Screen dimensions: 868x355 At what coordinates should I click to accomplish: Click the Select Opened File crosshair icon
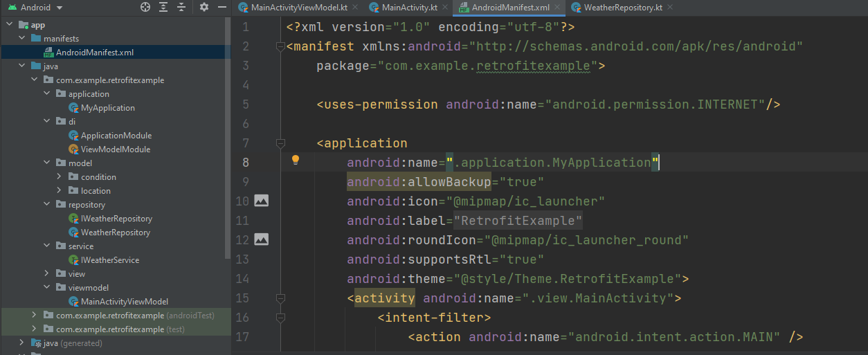145,7
